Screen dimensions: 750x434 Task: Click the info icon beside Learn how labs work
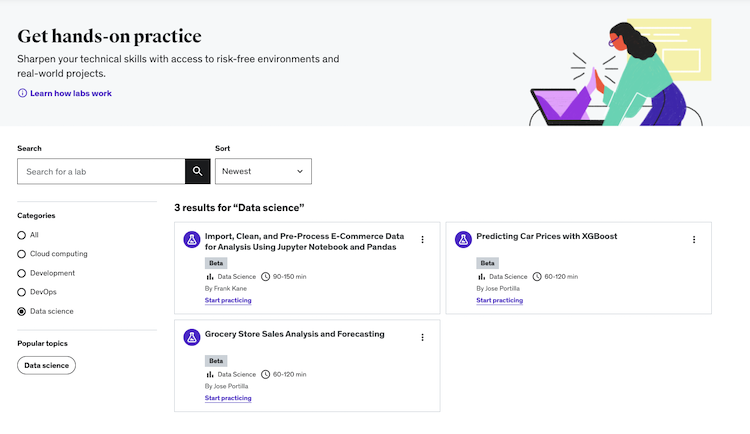click(22, 93)
